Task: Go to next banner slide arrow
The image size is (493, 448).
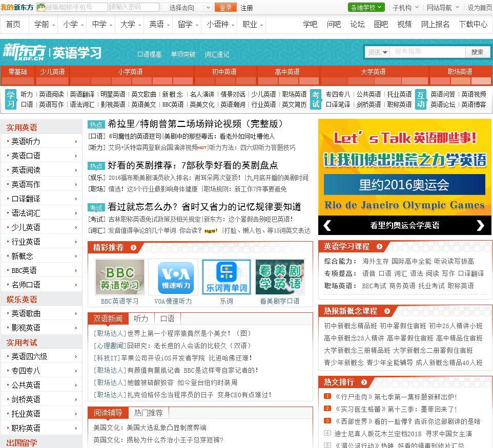Action: [480, 225]
